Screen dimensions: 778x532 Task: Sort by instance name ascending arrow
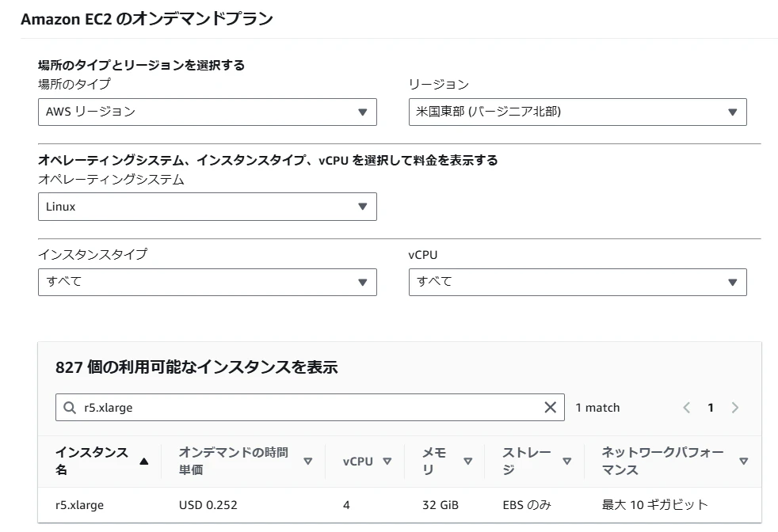pos(143,462)
